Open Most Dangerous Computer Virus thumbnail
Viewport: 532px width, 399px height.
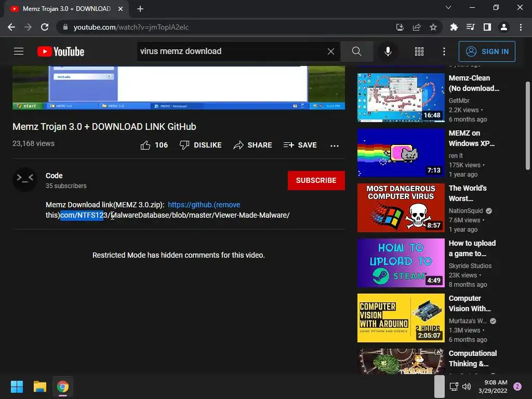click(x=401, y=208)
